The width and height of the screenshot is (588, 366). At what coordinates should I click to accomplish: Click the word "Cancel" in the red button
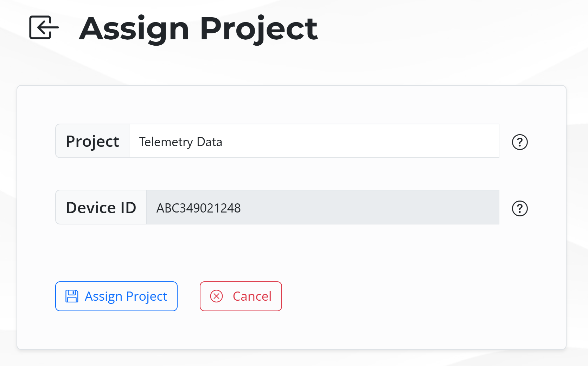[252, 296]
